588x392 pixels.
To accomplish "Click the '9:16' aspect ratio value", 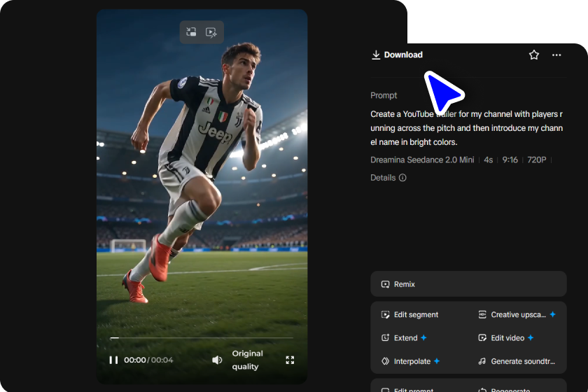I will coord(510,160).
